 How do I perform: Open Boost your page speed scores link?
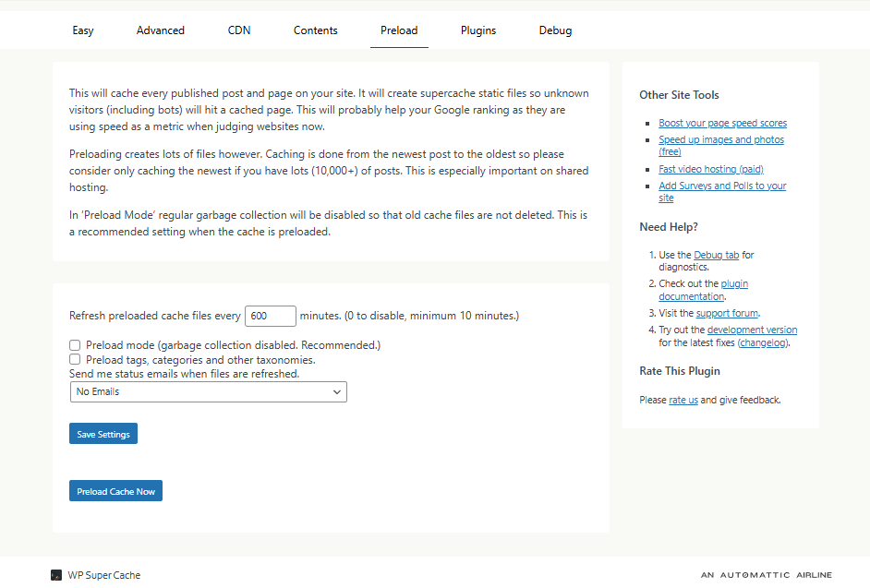(722, 123)
